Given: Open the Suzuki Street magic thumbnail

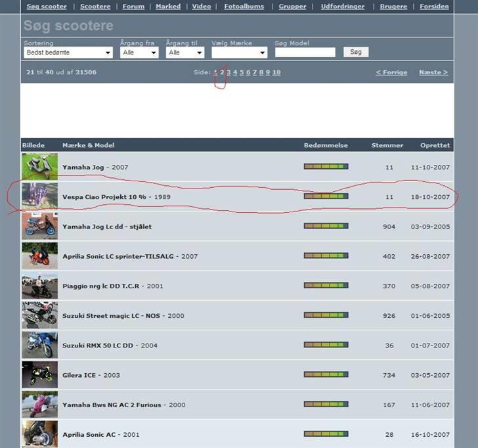Looking at the screenshot, I should pos(39,315).
